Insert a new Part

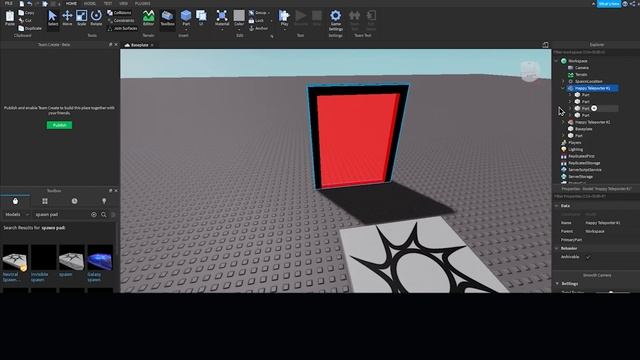click(186, 18)
